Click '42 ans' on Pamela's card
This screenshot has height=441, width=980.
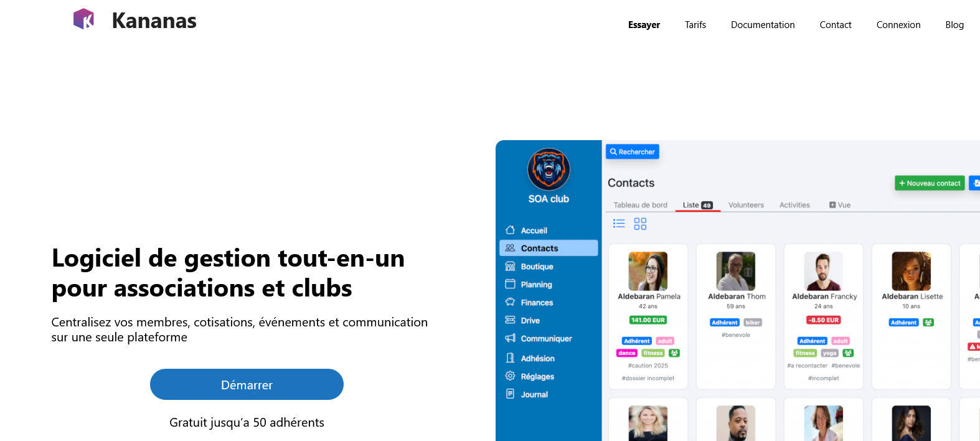tap(648, 306)
